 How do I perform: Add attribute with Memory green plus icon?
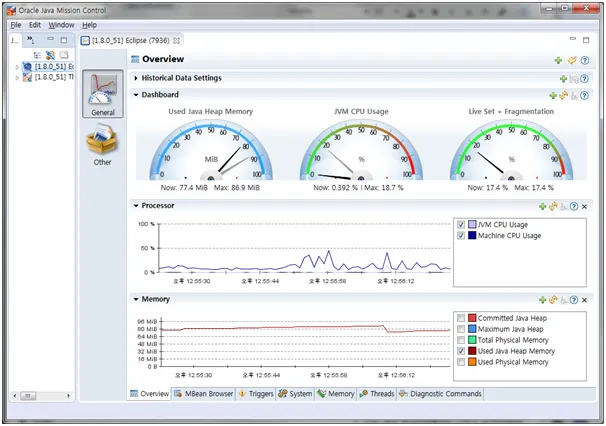[543, 300]
